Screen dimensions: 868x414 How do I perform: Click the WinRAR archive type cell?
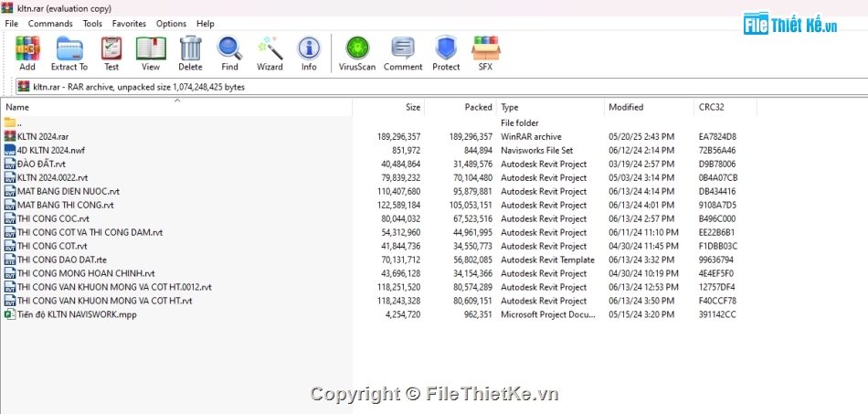tap(531, 136)
